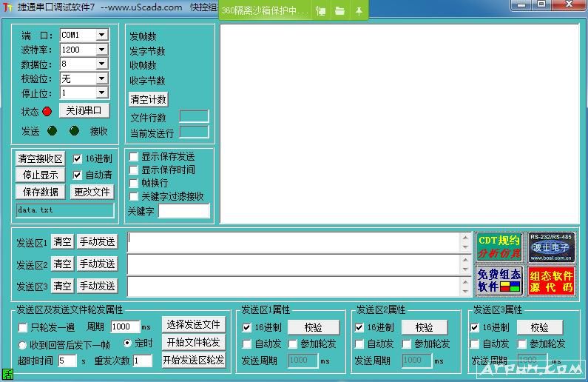This screenshot has height=382, width=588.
Task: Click the 360 sandbox pin icon
Action: click(359, 11)
